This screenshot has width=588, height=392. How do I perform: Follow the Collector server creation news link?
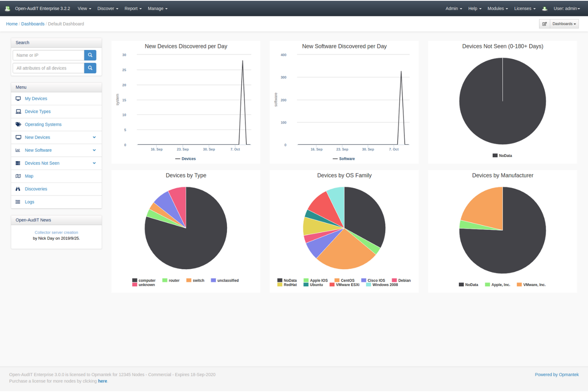(x=56, y=232)
